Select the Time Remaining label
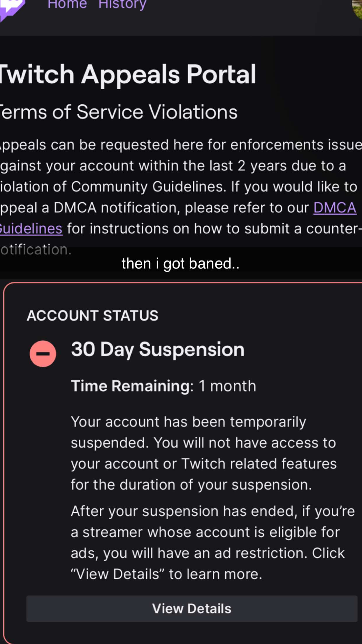The image size is (362, 644). click(x=132, y=386)
